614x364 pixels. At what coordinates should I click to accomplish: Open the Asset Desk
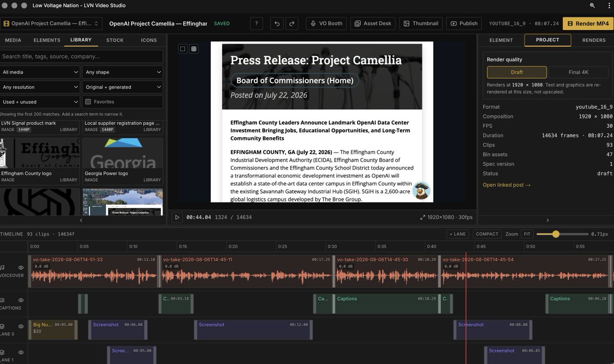373,24
